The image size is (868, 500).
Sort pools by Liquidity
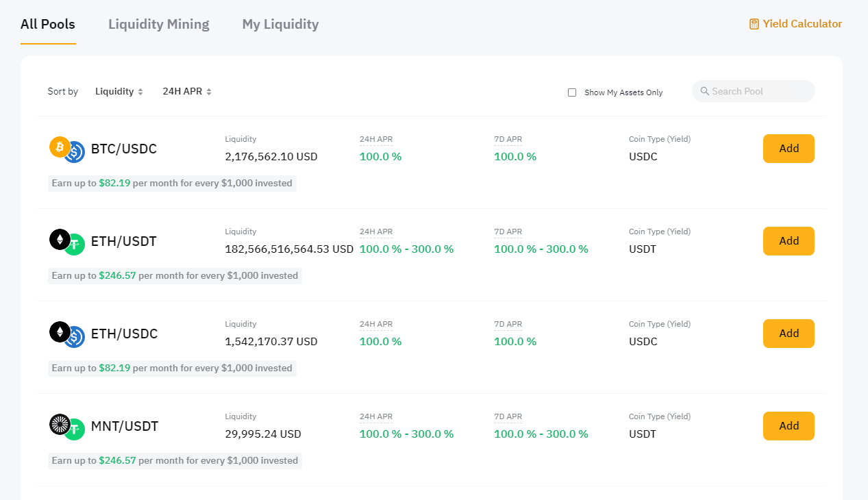tap(114, 91)
